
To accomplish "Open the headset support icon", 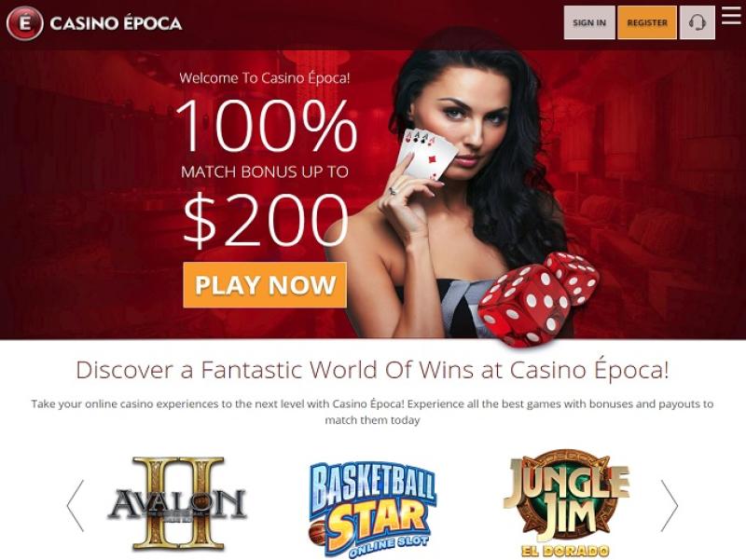I will pos(697,22).
